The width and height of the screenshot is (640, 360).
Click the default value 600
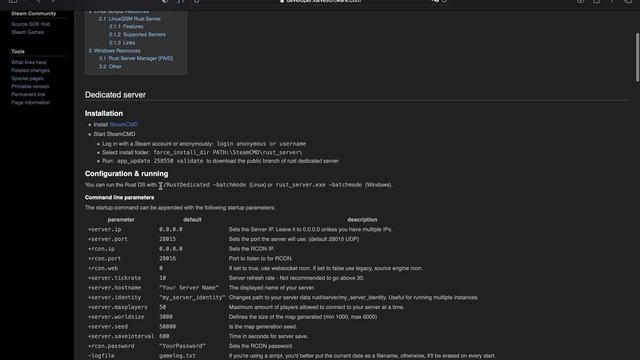click(x=164, y=336)
